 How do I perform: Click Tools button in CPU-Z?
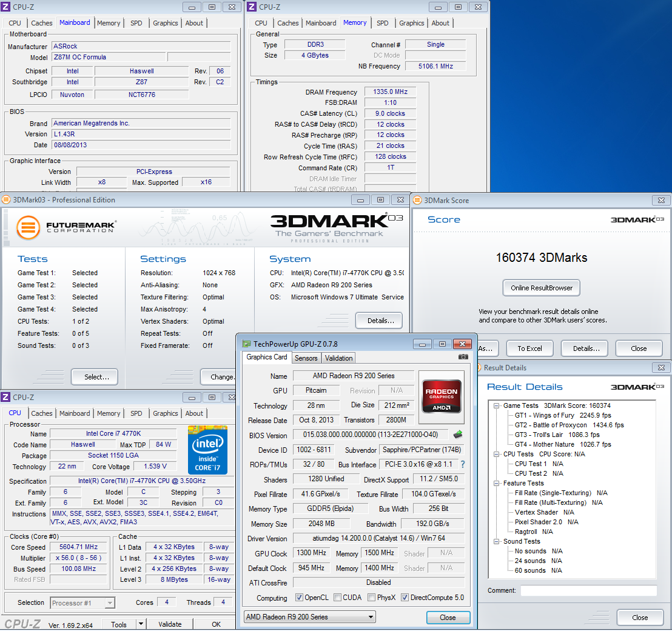tap(119, 625)
